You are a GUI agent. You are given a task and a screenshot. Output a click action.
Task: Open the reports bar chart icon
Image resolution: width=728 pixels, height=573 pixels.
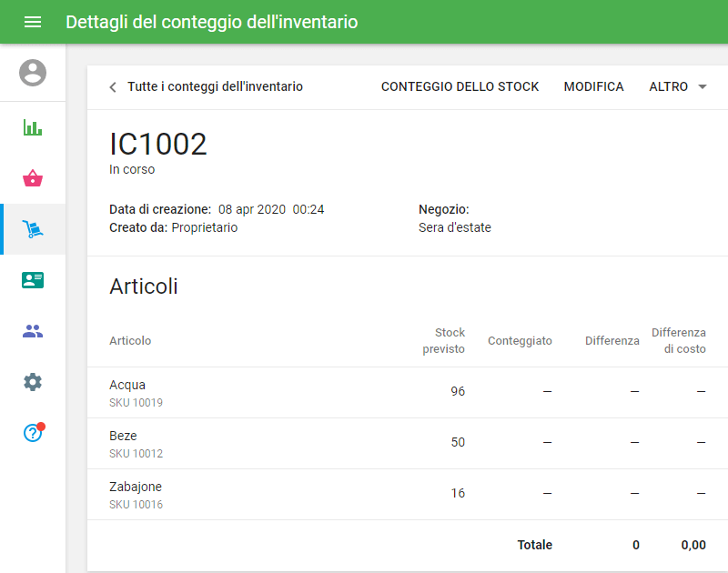pos(33,127)
